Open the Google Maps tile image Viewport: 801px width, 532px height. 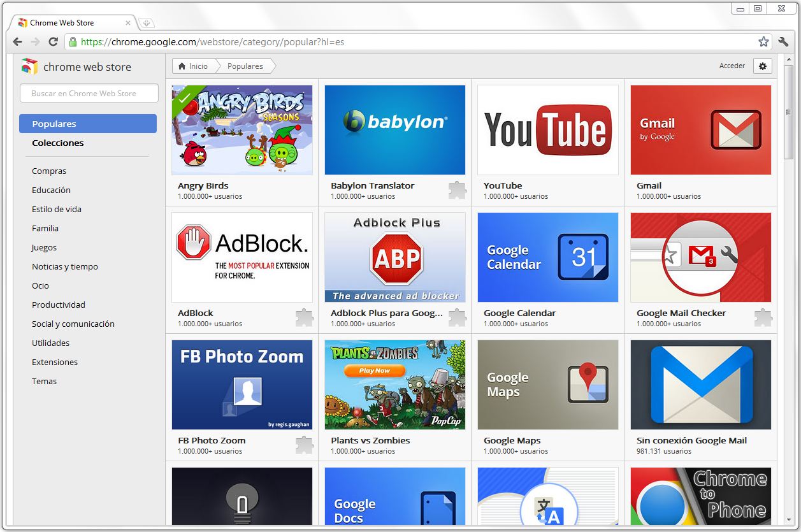click(548, 385)
